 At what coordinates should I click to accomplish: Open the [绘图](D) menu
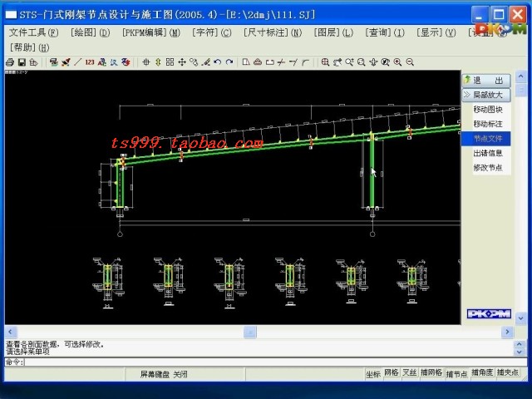[91, 32]
